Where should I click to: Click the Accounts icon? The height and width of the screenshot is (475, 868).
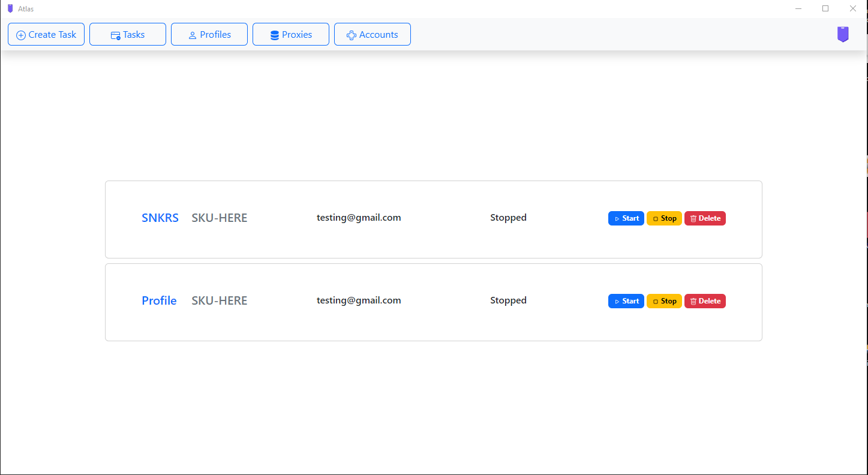(352, 35)
